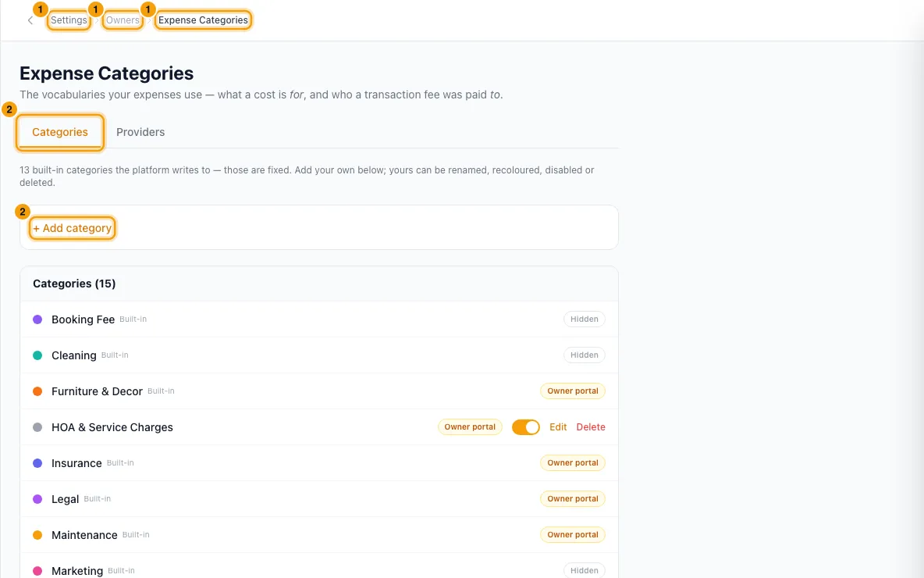Click the back chevron before Settings
Viewport: 924px width, 578px height.
click(30, 20)
